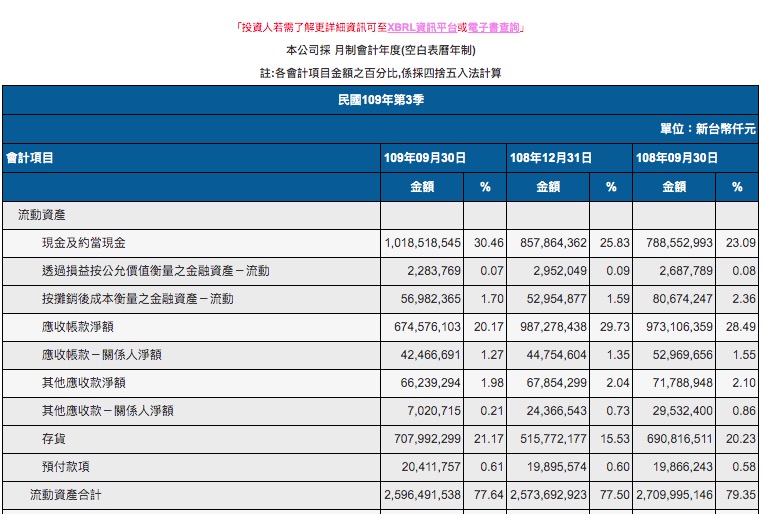764x514 pixels.
Task: Click the 存貨 row label
Action: [54, 439]
